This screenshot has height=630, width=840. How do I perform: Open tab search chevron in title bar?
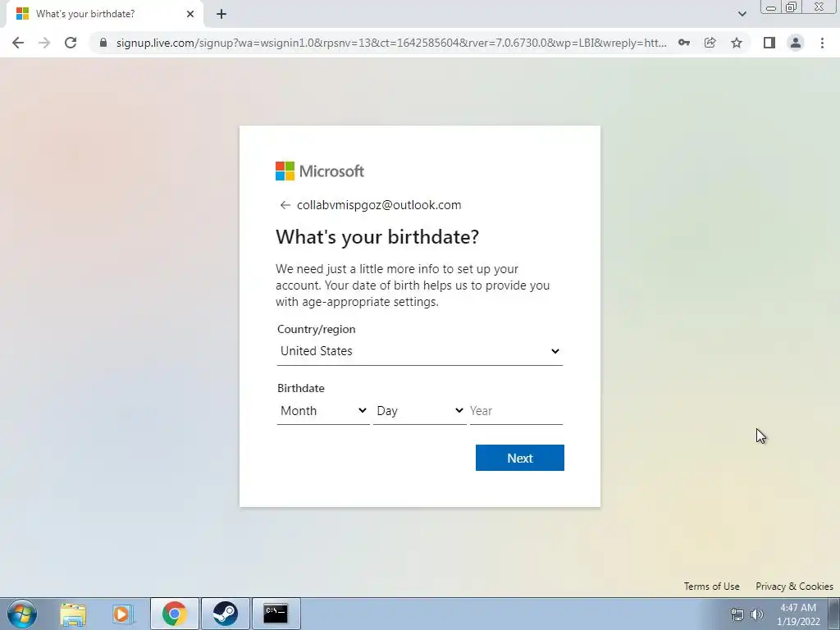pyautogui.click(x=742, y=14)
